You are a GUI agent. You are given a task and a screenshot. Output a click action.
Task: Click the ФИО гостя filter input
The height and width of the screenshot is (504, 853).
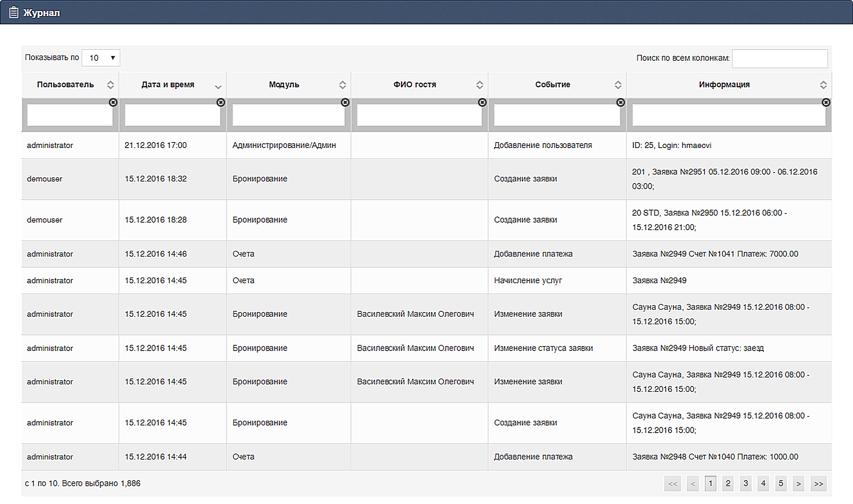click(419, 115)
